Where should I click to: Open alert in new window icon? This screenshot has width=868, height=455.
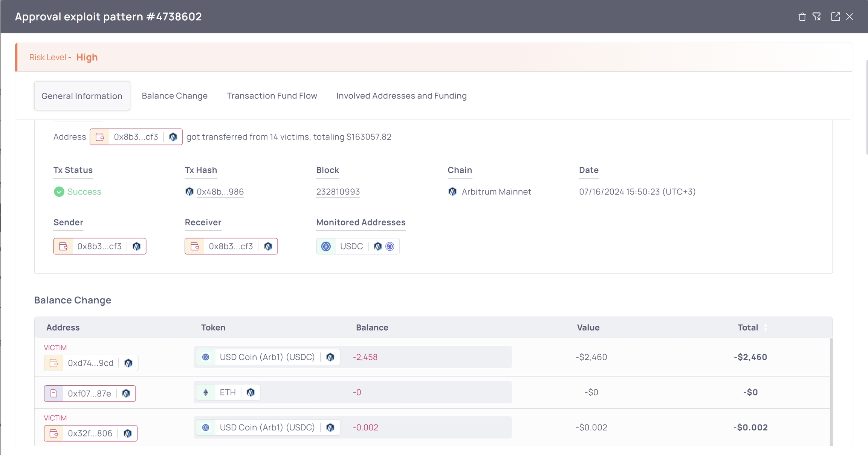click(835, 17)
